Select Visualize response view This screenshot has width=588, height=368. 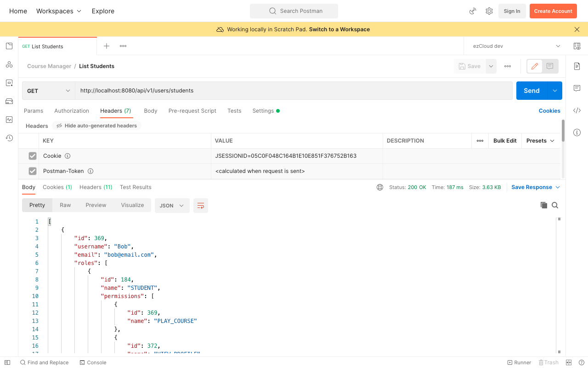pos(132,205)
